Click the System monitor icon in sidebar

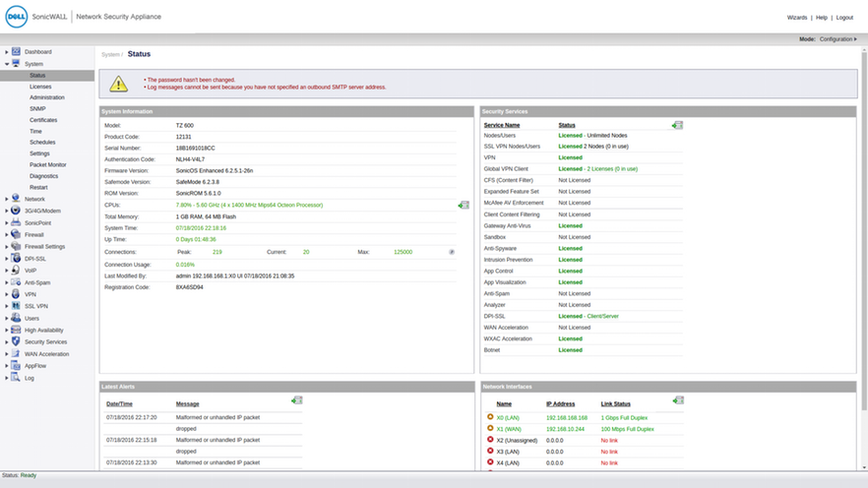pos(16,64)
